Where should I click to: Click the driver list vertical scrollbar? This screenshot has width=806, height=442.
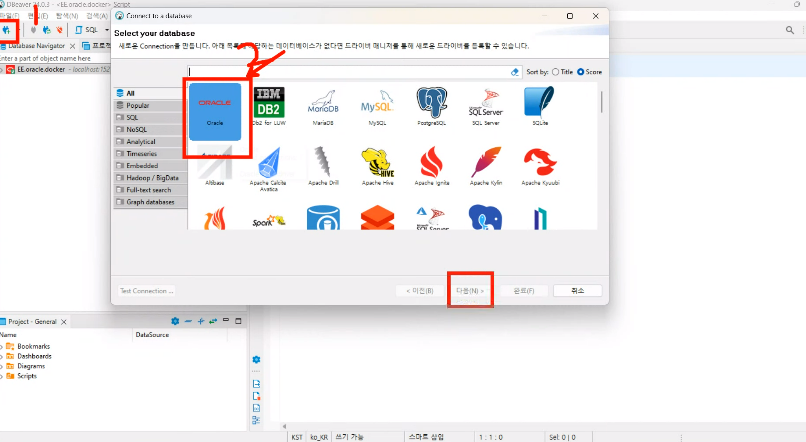click(601, 103)
